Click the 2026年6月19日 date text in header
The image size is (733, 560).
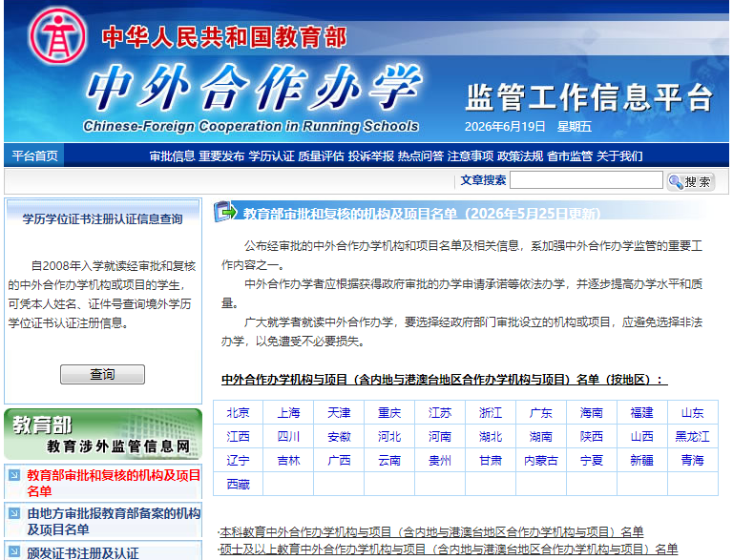pos(505,127)
